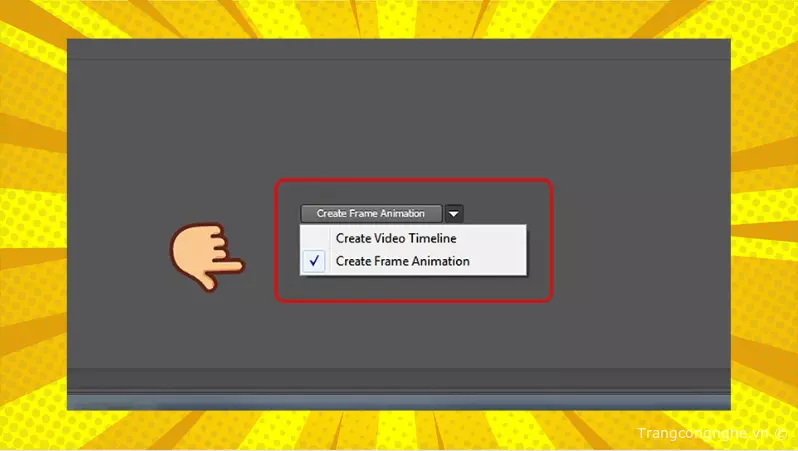Click the top edge of the red highlight box
Screen dimensions: 798x451
coord(413,180)
